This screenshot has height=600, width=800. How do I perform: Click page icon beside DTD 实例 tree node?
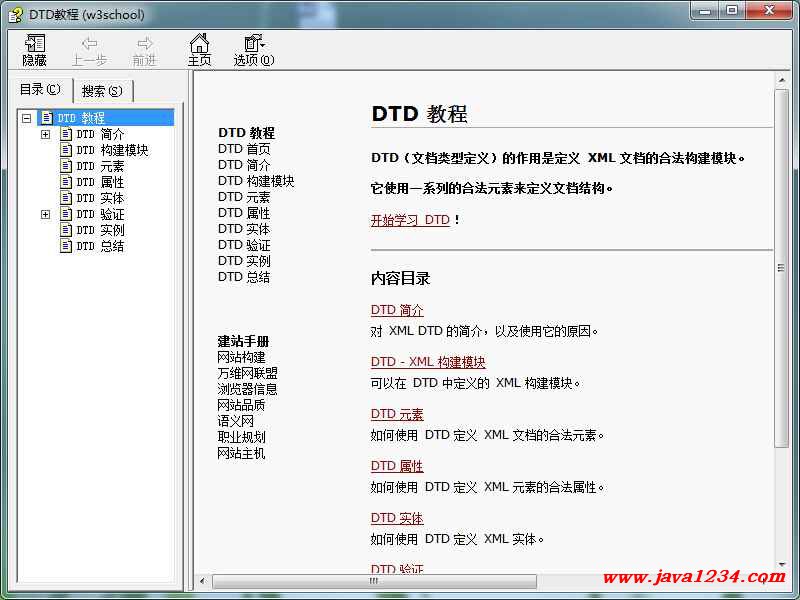point(66,230)
